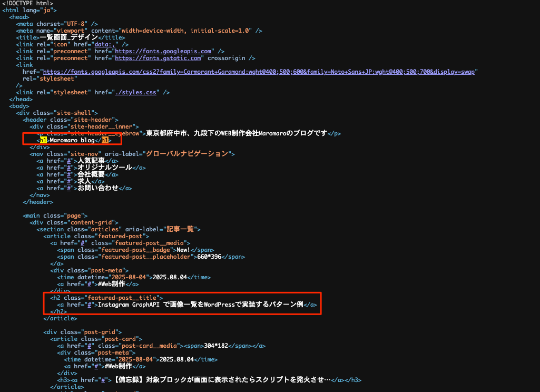The image size is (540, 392).
Task: Click the 人気記事 nav anchor text
Action: coord(91,161)
